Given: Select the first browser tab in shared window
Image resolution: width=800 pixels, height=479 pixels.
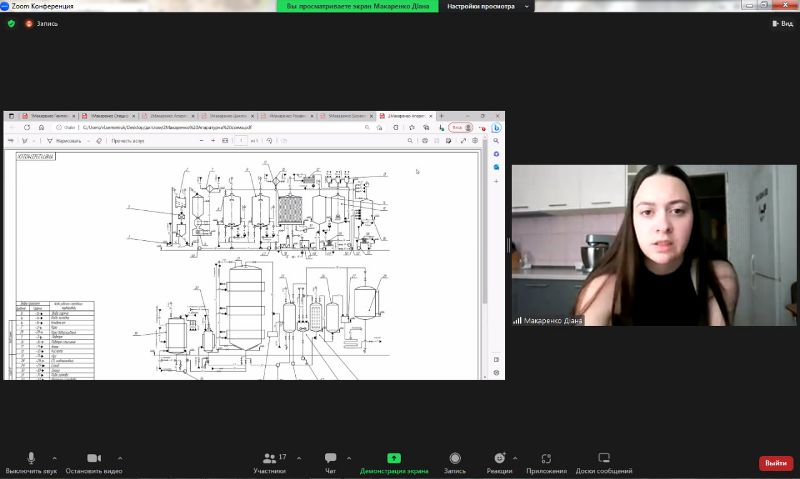Looking at the screenshot, I should coord(48,116).
